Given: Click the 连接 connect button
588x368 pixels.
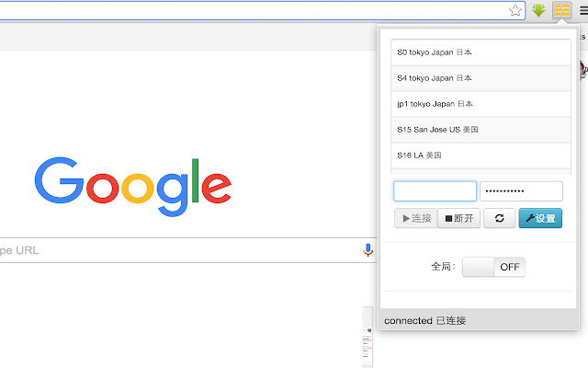Looking at the screenshot, I should pyautogui.click(x=416, y=218).
